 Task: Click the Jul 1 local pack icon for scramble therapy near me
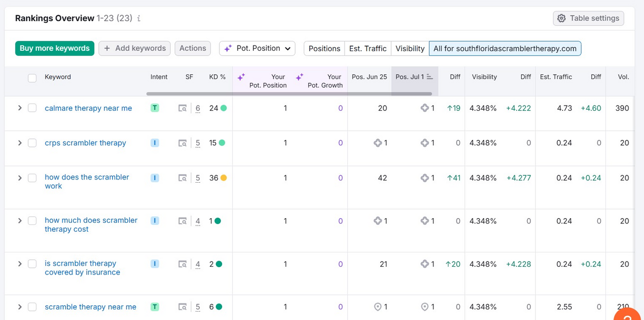(x=425, y=307)
